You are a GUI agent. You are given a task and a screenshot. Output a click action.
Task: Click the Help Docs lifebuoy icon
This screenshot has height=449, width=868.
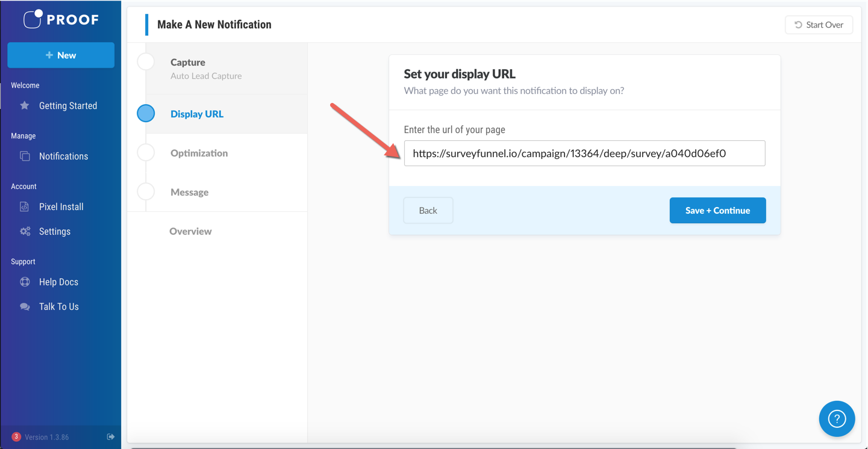25,282
